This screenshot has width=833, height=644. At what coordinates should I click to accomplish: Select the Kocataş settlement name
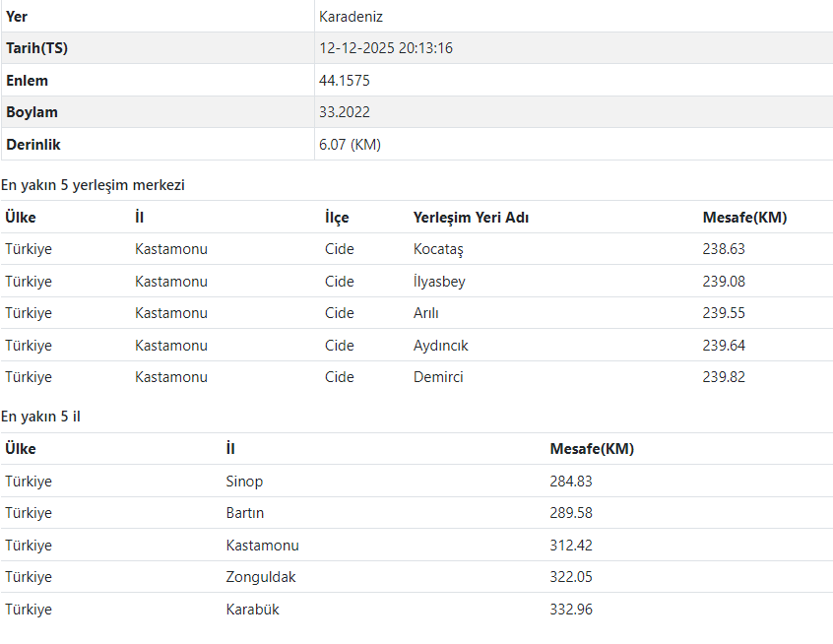(438, 249)
